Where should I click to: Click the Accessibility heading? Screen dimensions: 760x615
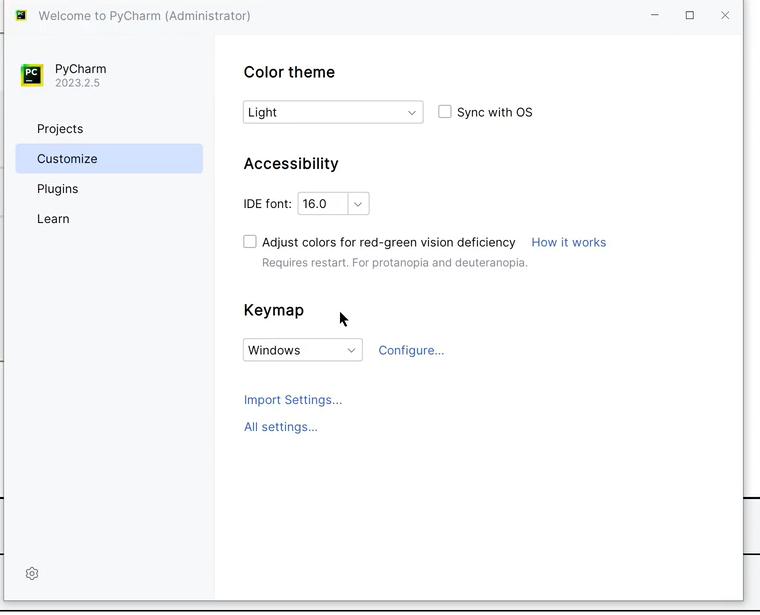pos(291,164)
